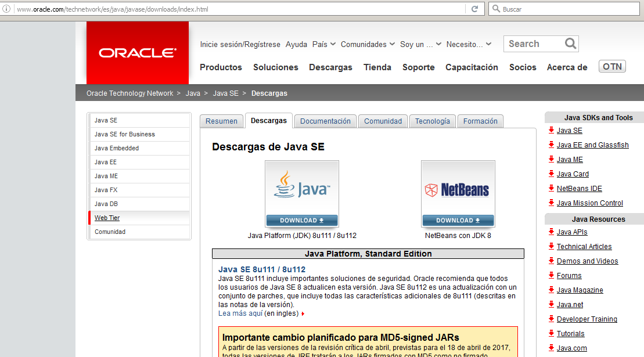Screen dimensions: 644x357
Task: Click Oracle Technology Network breadcrumb
Action: click(x=129, y=93)
